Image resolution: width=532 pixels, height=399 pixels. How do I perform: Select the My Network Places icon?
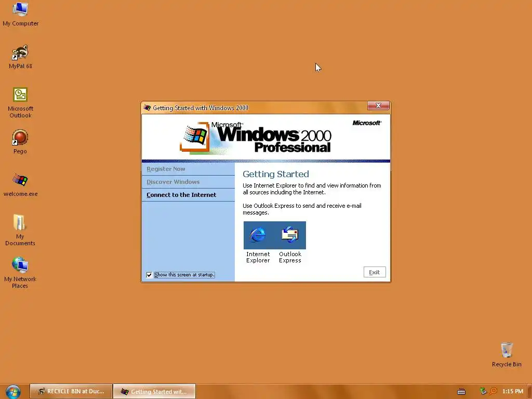[20, 272]
